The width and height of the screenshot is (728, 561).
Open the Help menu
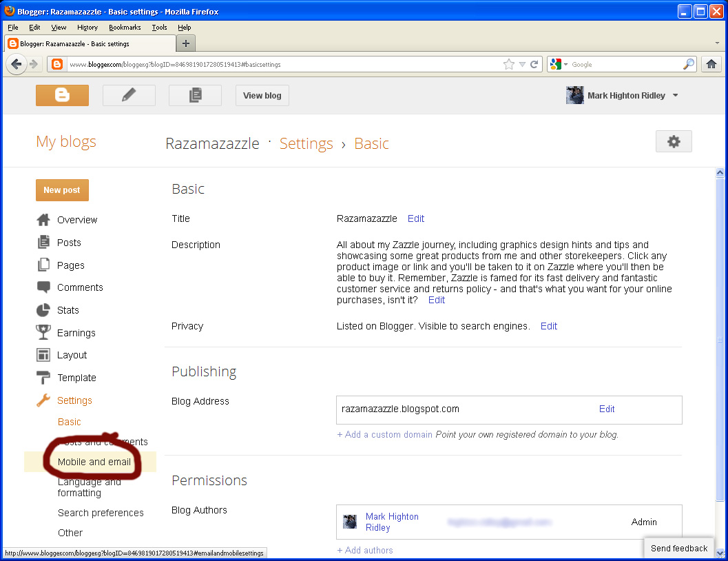[185, 28]
